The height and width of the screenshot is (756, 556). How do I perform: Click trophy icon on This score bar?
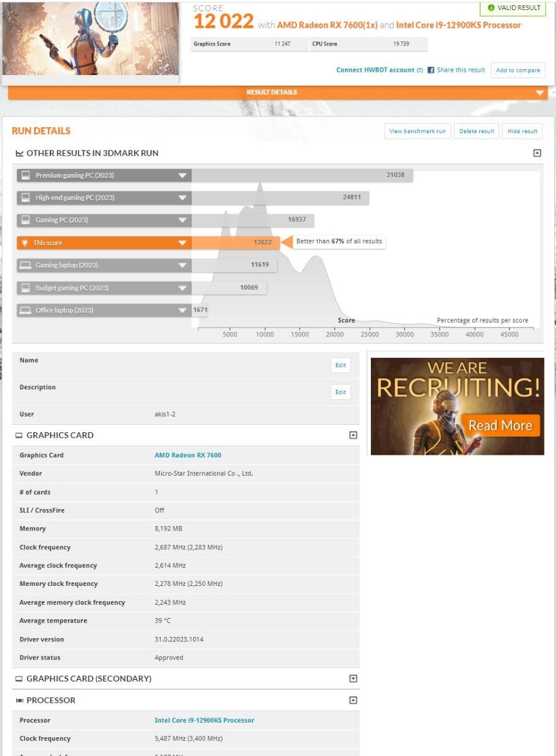(x=25, y=243)
